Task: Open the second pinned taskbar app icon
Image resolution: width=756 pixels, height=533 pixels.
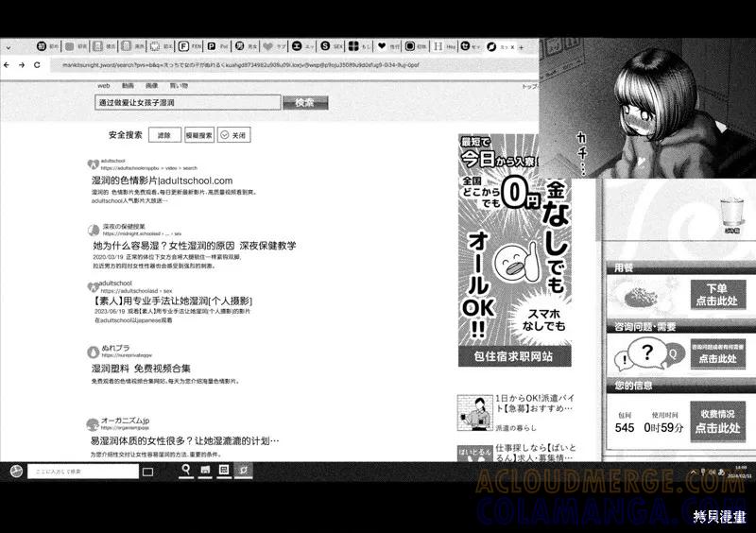Action: pyautogui.click(x=205, y=471)
